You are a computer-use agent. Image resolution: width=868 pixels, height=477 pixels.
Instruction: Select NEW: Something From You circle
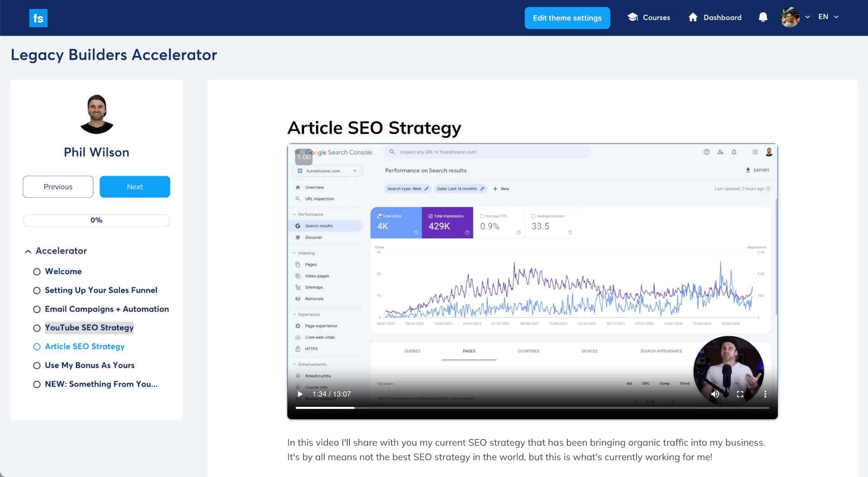[37, 384]
